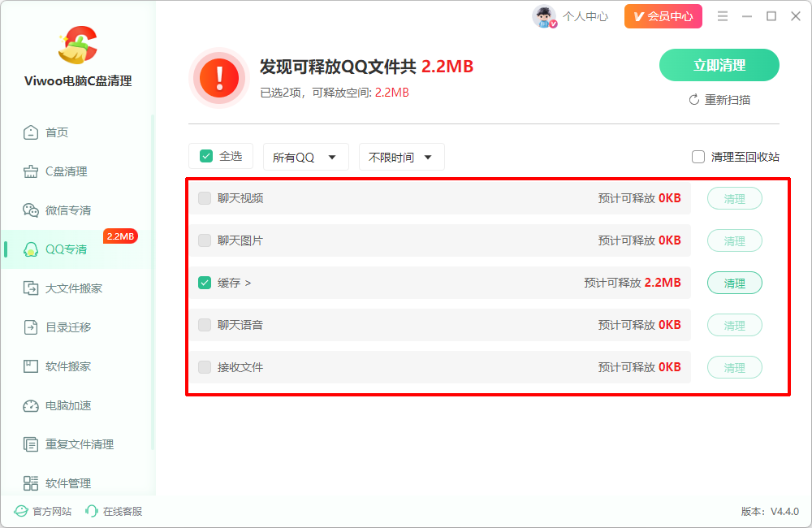Click the 聊天图片 row label

[x=240, y=240]
